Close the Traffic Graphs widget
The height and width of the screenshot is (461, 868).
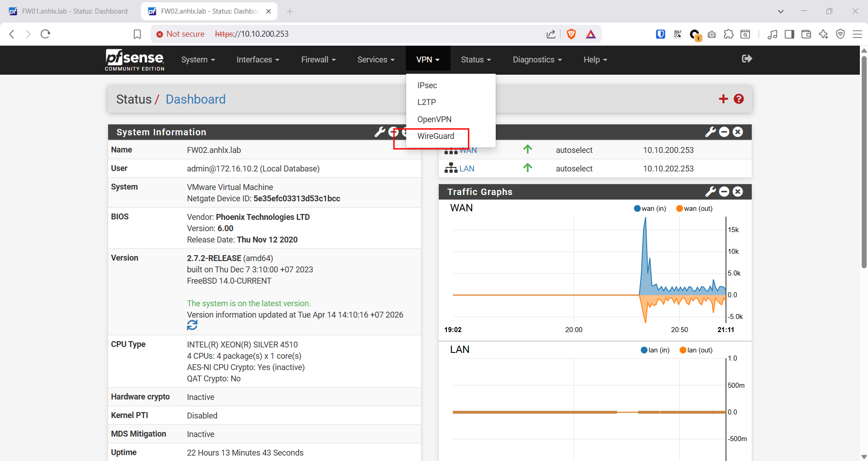click(x=738, y=192)
